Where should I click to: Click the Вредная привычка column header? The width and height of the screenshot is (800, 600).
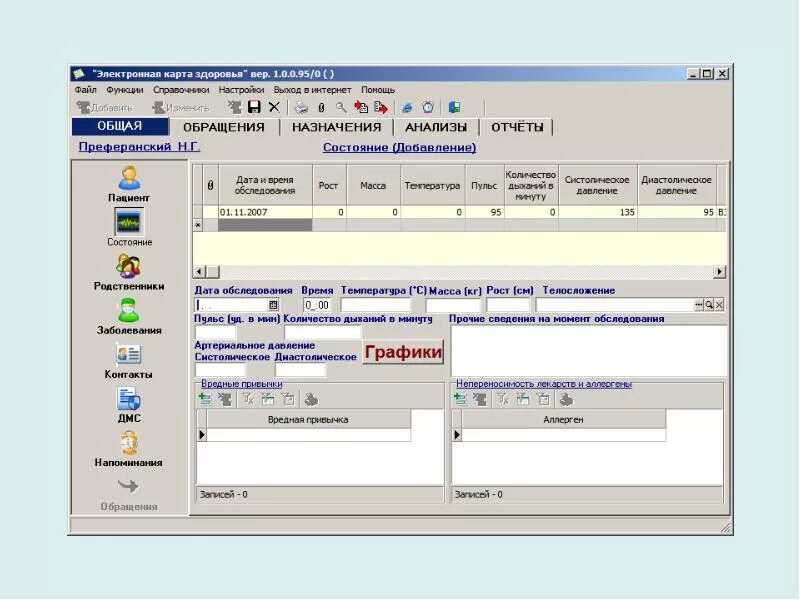point(308,420)
